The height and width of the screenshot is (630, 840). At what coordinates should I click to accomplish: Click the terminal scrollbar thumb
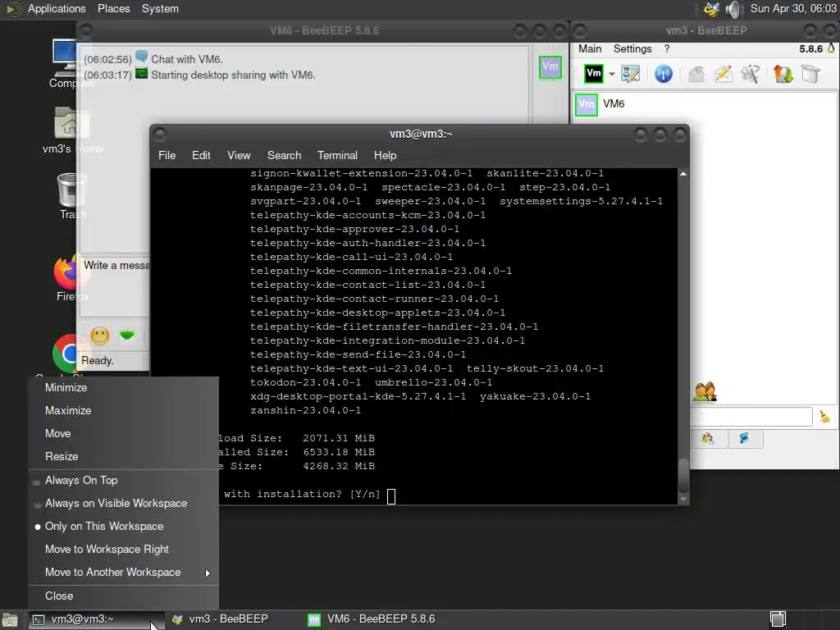[x=683, y=475]
